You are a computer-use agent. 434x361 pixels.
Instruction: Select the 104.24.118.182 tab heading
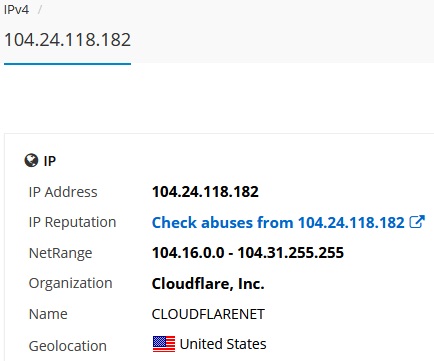pyautogui.click(x=67, y=40)
